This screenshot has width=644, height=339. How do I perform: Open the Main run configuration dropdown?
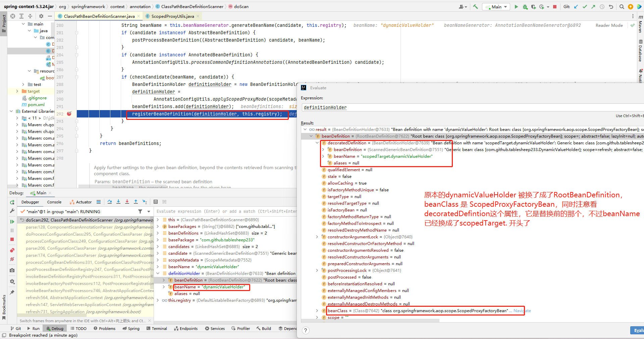[x=496, y=7]
